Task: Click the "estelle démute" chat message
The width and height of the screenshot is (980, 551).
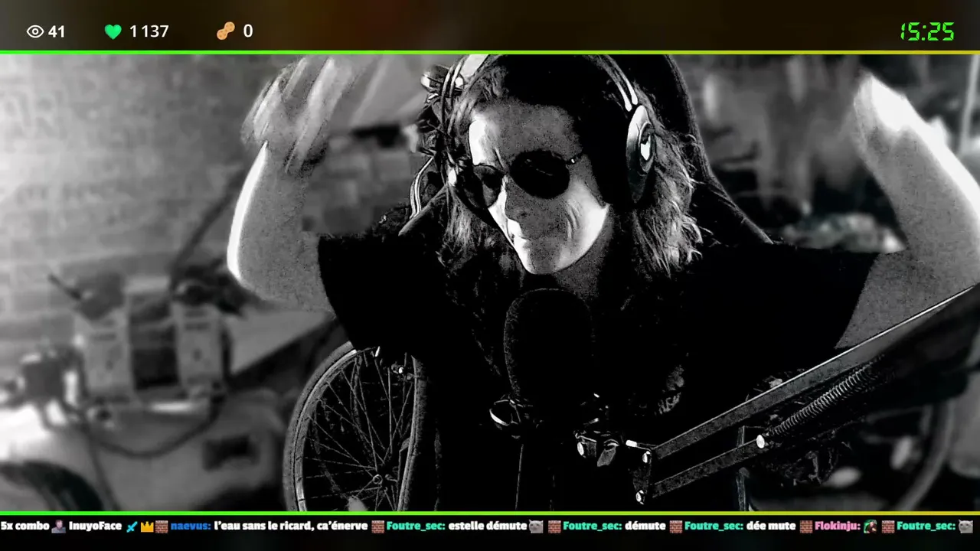Action: (488, 527)
